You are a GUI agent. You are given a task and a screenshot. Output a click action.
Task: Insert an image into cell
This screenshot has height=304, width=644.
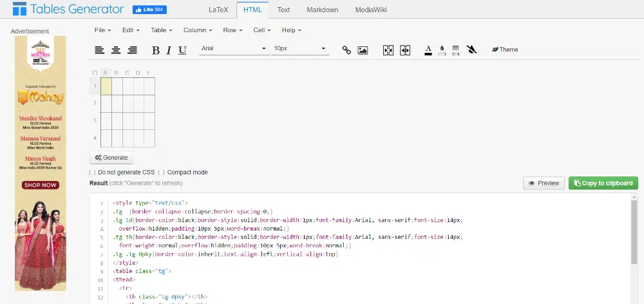pyautogui.click(x=363, y=50)
